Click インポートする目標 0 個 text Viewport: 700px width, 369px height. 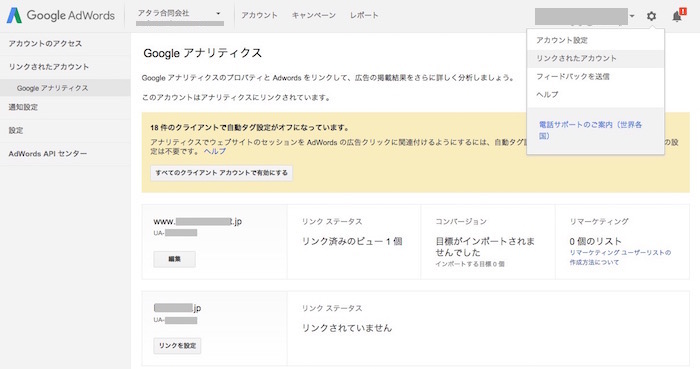tap(470, 264)
